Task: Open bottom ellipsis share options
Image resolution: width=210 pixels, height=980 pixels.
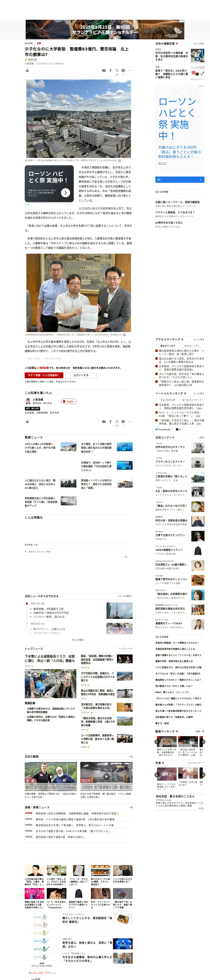Action: point(130,422)
